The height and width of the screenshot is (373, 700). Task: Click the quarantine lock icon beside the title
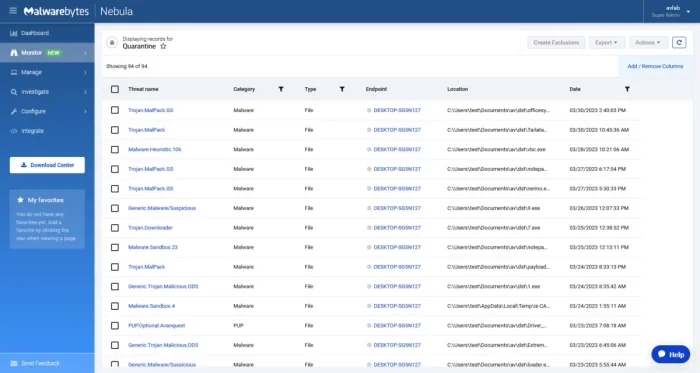tap(112, 42)
